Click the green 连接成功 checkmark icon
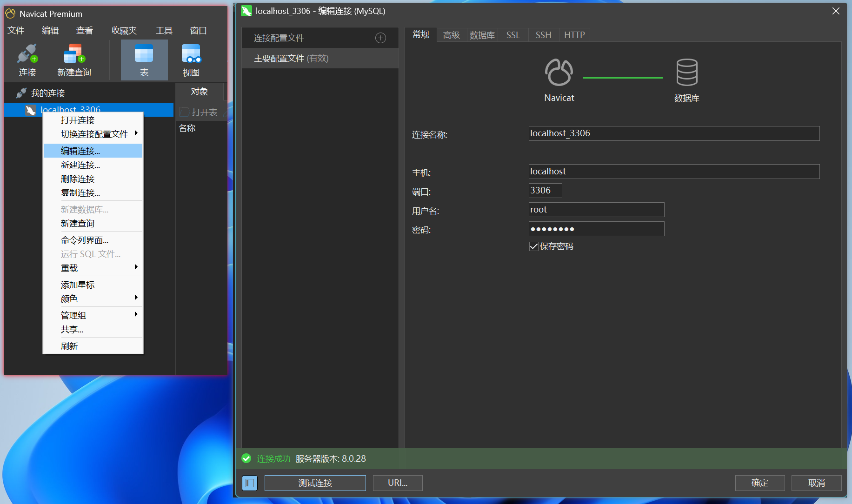This screenshot has height=504, width=852. click(x=246, y=459)
